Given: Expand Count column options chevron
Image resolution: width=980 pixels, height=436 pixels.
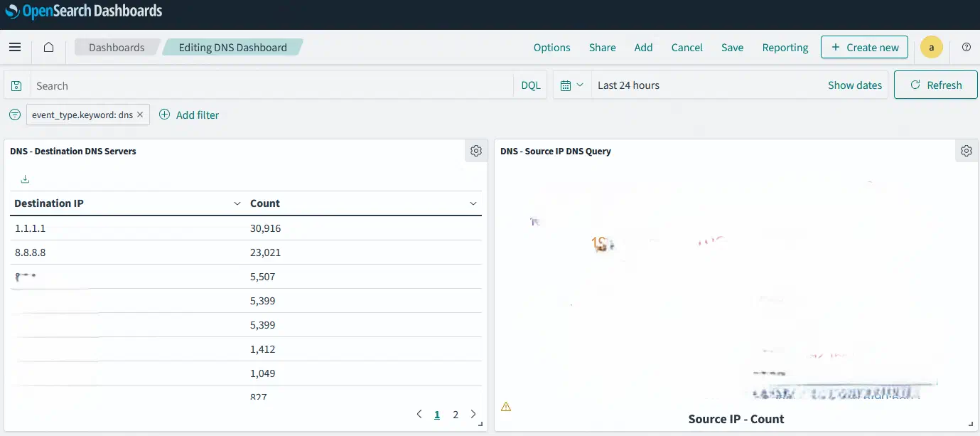Looking at the screenshot, I should (x=473, y=204).
